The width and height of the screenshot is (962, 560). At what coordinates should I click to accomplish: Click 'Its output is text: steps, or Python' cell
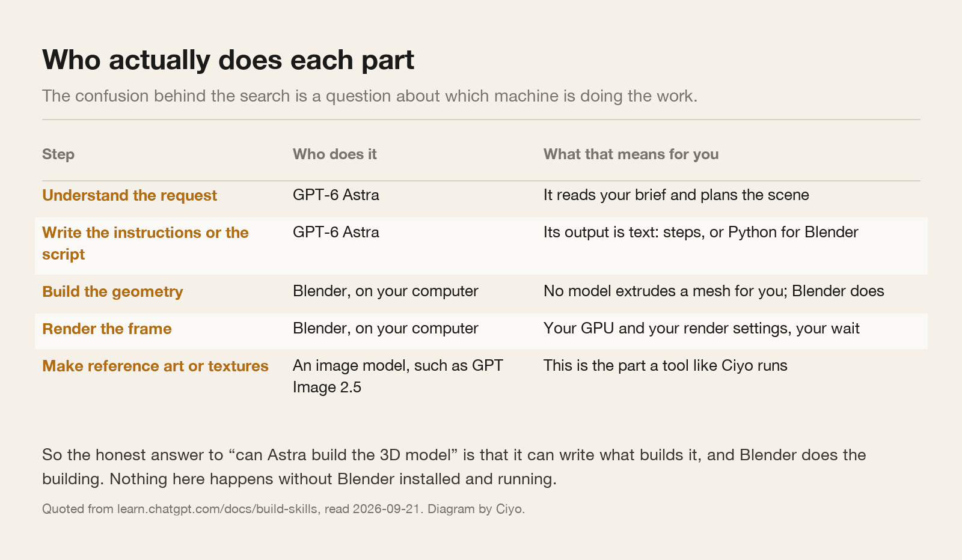point(701,233)
